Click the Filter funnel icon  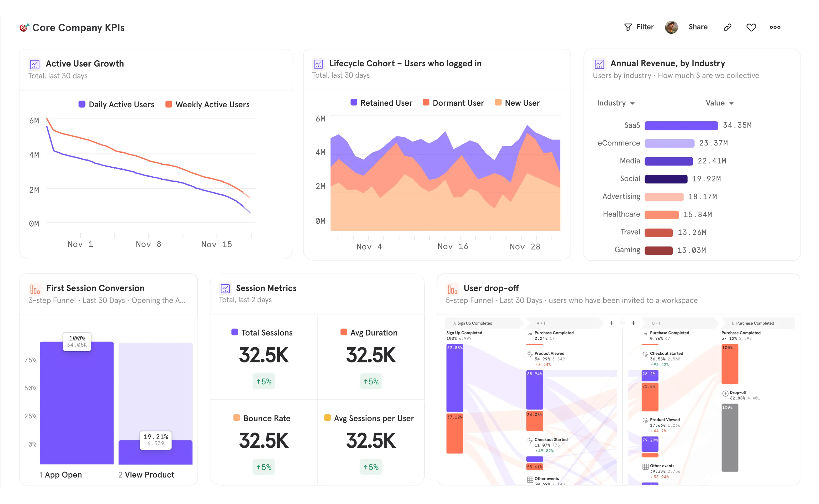[x=628, y=27]
